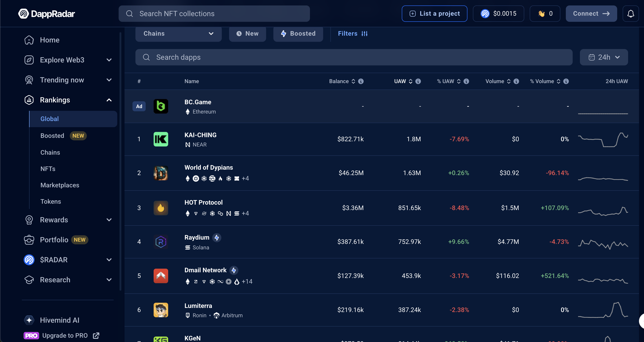Click the DappRadar logo
Viewport: 644px width, 342px height.
coord(47,13)
